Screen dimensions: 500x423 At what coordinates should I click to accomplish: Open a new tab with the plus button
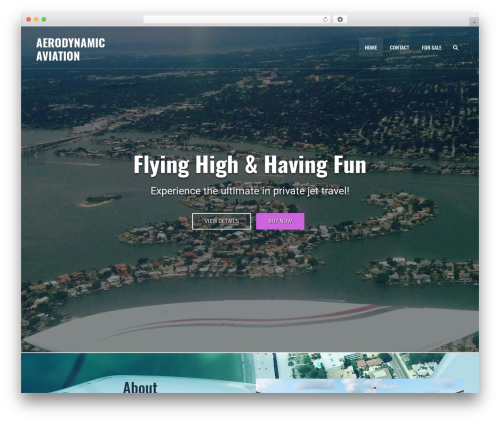474,22
